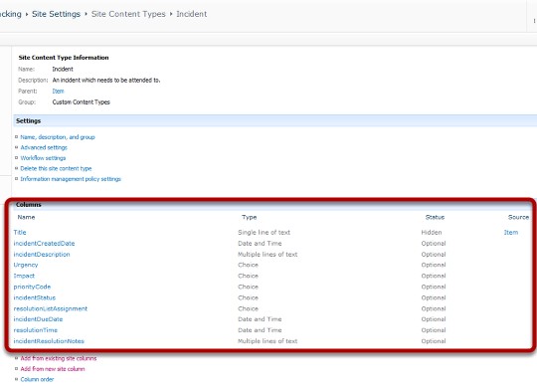The height and width of the screenshot is (392, 537).
Task: Go to Site Content Types breadcrumb
Action: (128, 14)
